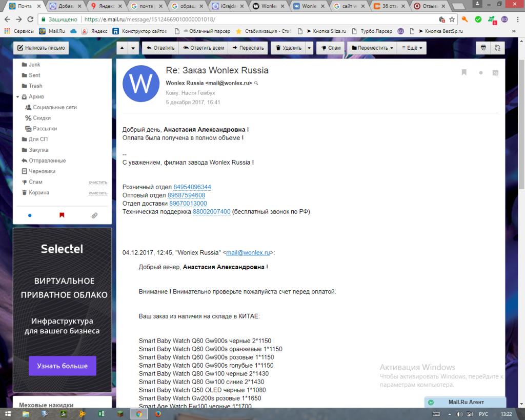Image resolution: width=525 pixels, height=420 pixels.
Task: Switch to the iGrajda browser tab
Action: 228,6
